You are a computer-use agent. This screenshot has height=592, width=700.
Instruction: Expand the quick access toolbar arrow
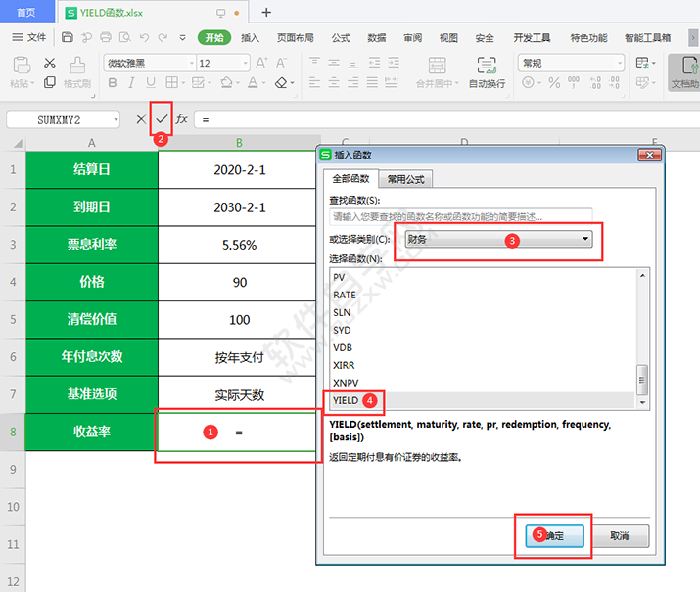click(x=183, y=38)
